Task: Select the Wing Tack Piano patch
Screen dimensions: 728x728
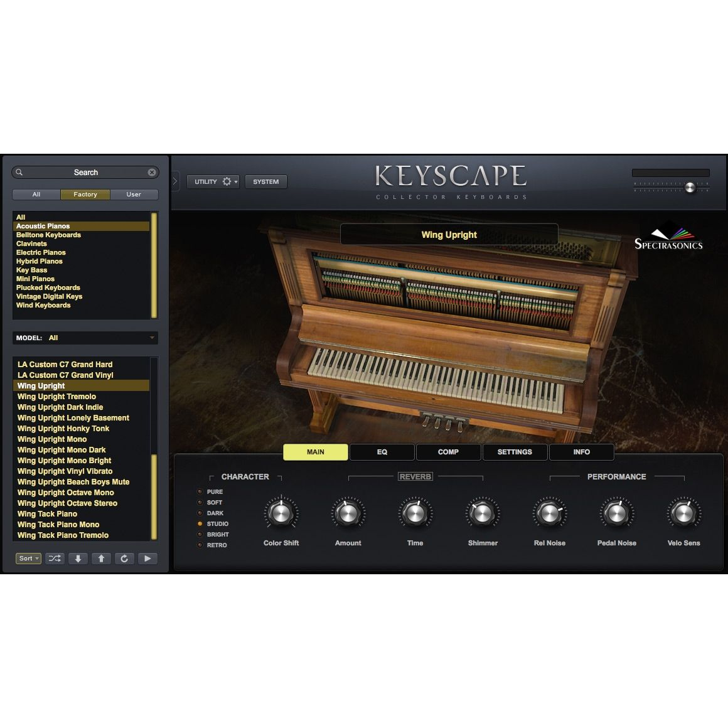Action: coord(46,514)
